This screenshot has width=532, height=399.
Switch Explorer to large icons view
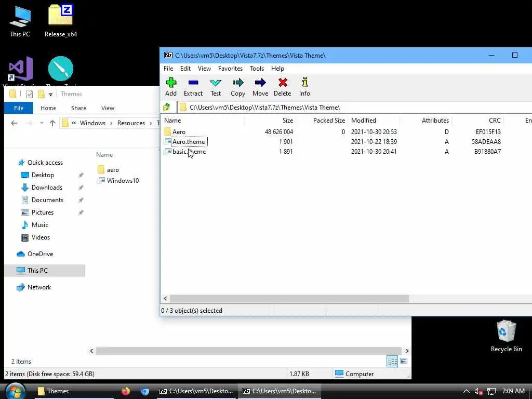click(x=404, y=362)
